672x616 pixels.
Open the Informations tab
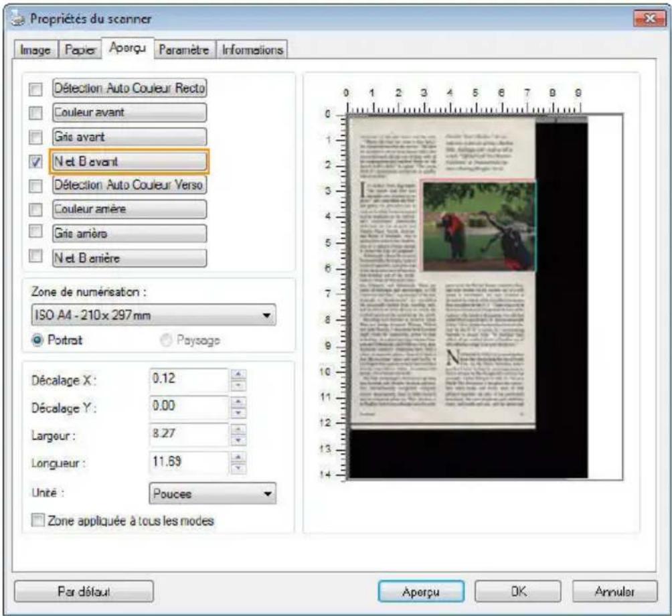pos(252,50)
